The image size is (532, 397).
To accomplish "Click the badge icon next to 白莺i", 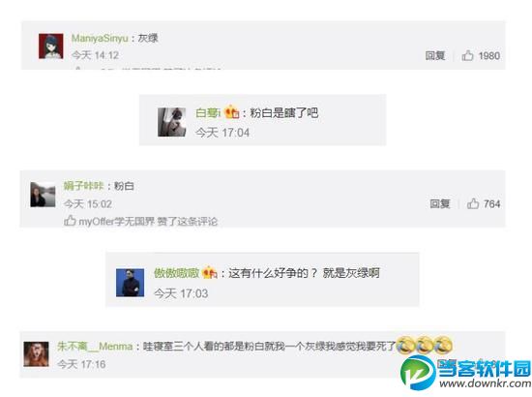I will [232, 112].
